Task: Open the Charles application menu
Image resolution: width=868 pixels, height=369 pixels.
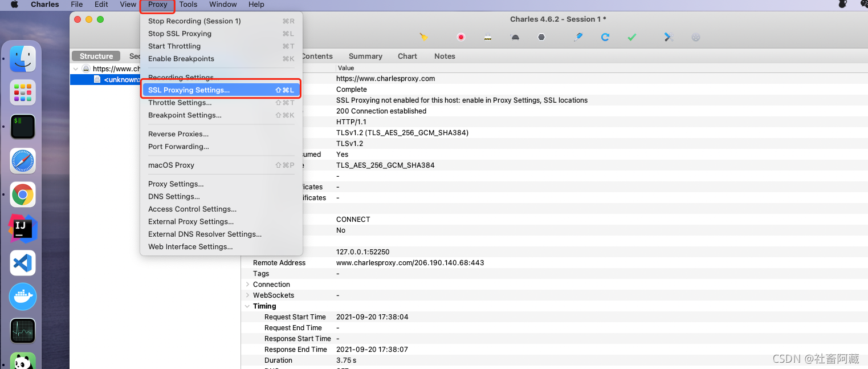Action: tap(45, 5)
